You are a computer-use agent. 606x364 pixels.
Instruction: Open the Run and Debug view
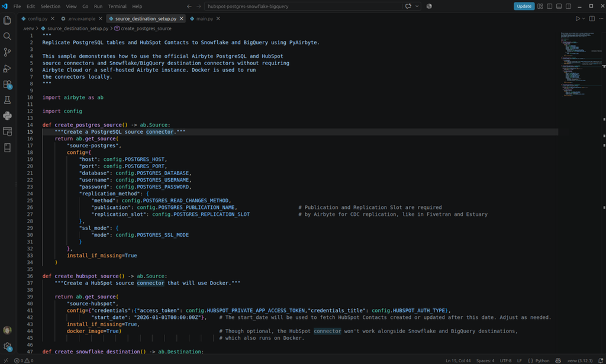pos(7,68)
